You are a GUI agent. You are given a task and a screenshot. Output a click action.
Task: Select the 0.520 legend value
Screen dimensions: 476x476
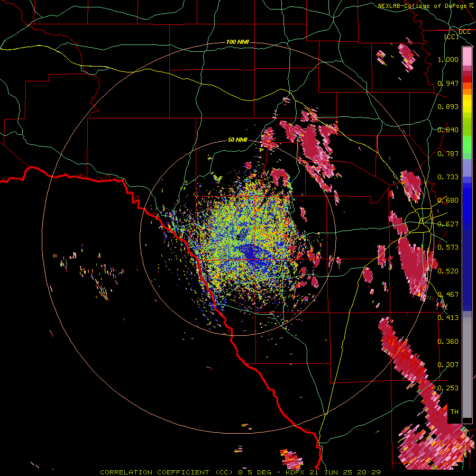[448, 271]
